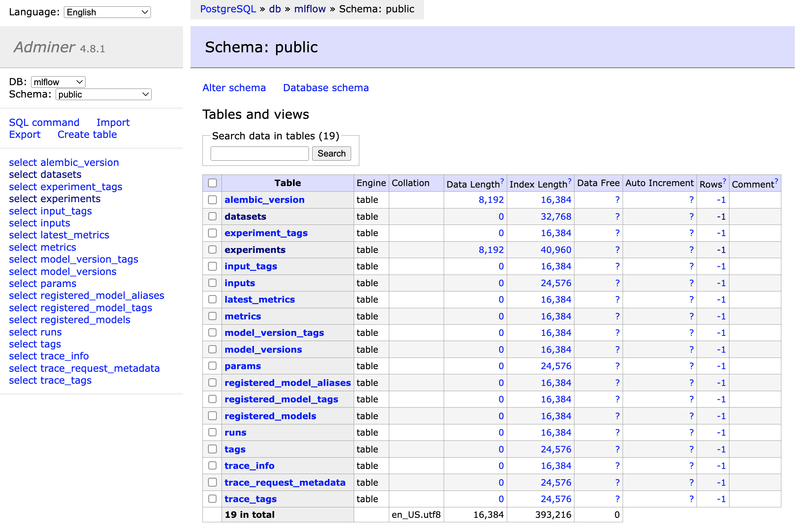This screenshot has width=809, height=532.
Task: Open the DB mlflow dropdown
Action: pyautogui.click(x=58, y=82)
